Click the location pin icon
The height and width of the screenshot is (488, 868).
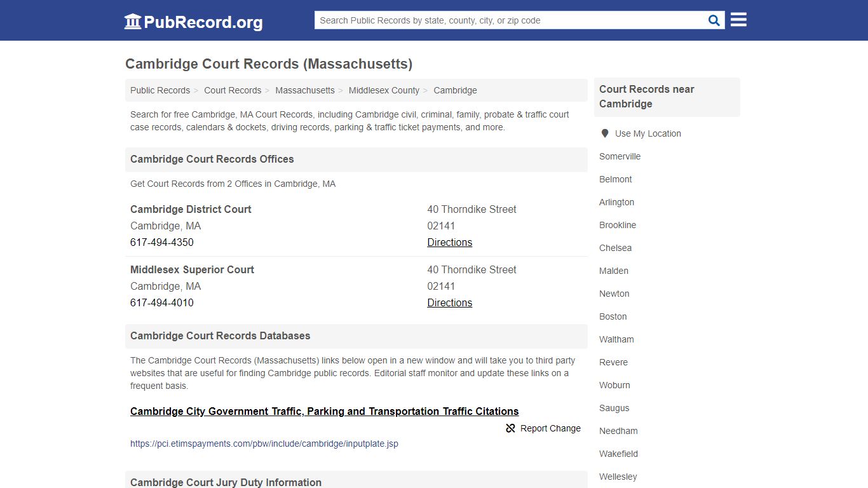pos(605,133)
